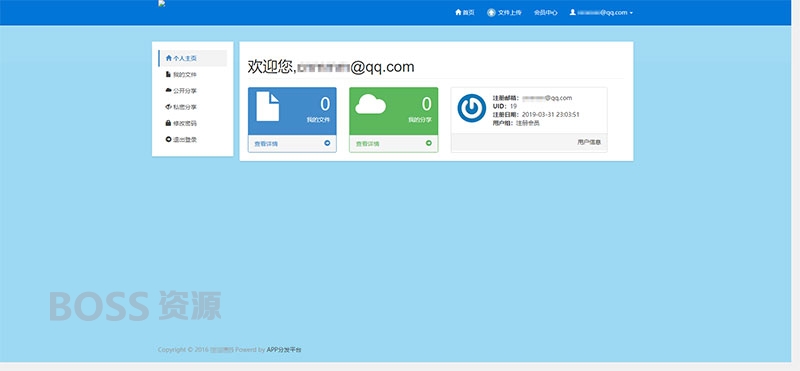The height and width of the screenshot is (371, 800).
Task: Open 文件上传 in the top navigation
Action: coord(504,12)
